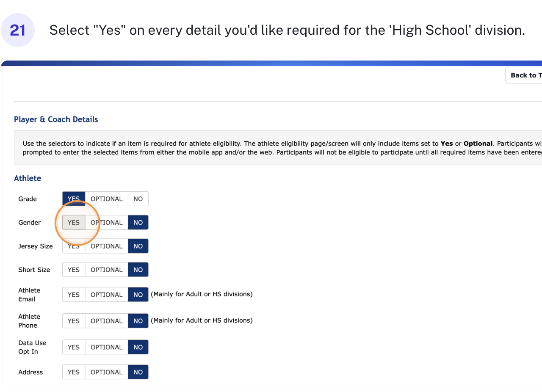Set Grade to Yes
Screen dimensions: 542x392
74,199
